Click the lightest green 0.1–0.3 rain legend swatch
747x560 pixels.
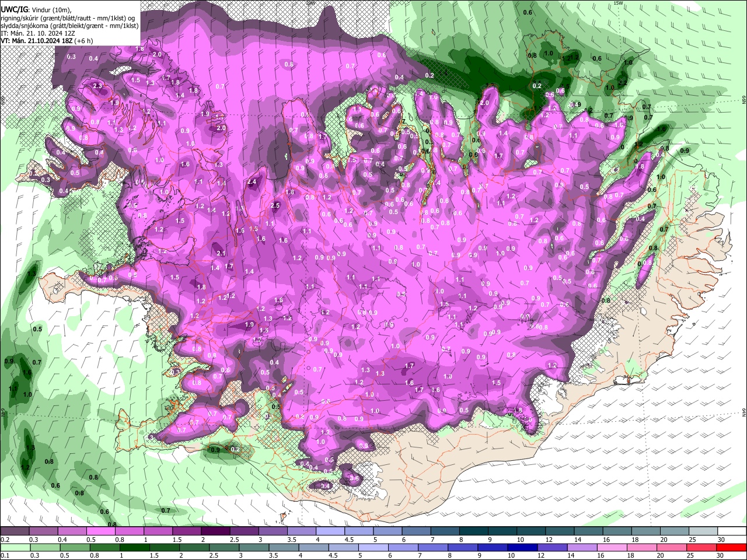(x=15, y=547)
